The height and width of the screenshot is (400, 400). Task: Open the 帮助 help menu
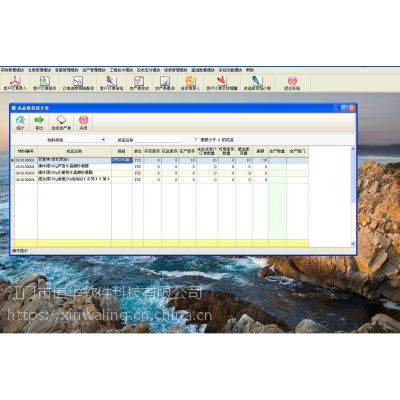(x=250, y=70)
